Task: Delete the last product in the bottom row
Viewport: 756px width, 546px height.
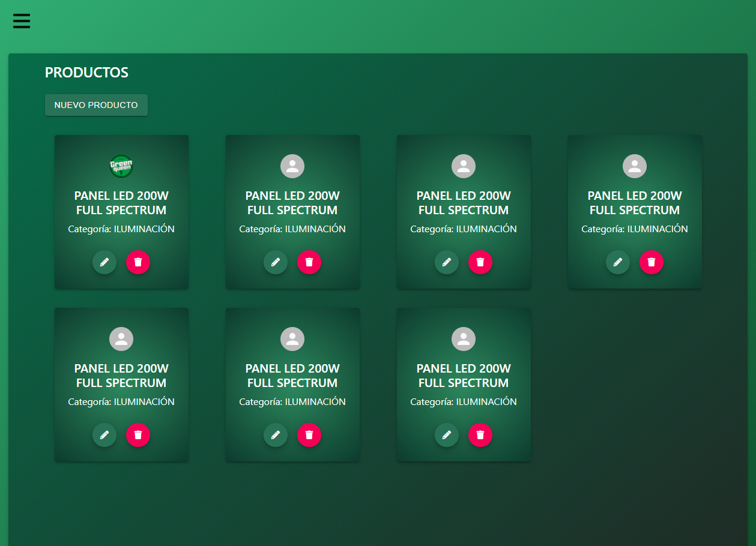Action: tap(480, 435)
